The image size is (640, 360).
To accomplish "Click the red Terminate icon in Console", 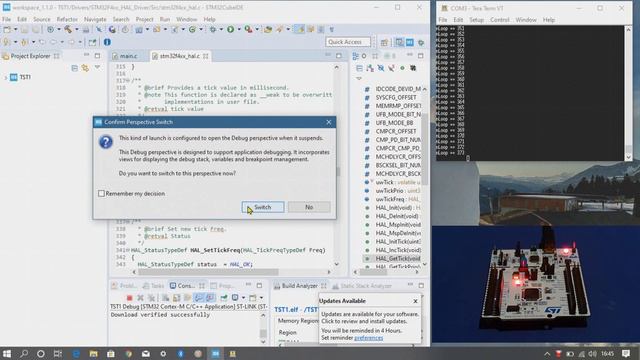I will (129, 298).
